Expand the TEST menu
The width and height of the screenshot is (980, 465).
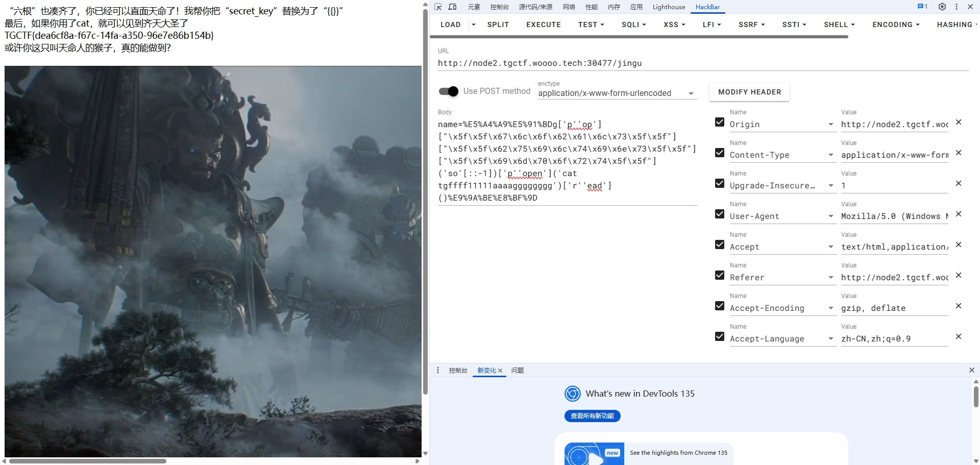tap(591, 25)
